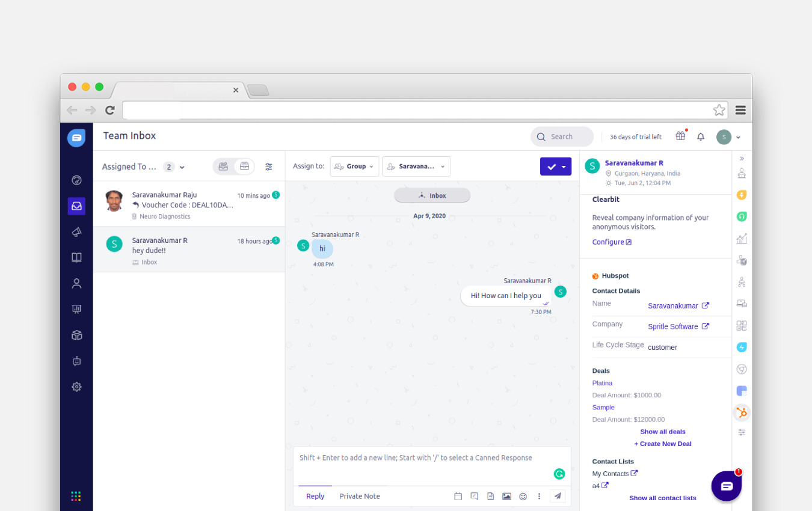
Task: Open the Group assignment dropdown
Action: (354, 166)
